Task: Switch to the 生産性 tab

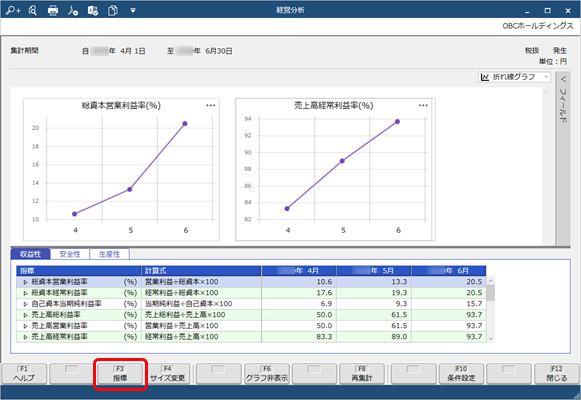Action: [109, 254]
